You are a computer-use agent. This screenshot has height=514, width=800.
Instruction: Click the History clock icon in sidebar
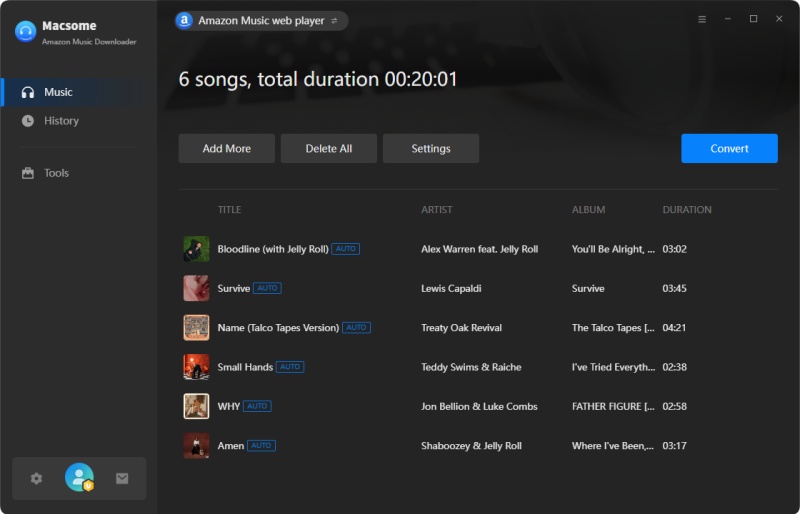click(28, 121)
